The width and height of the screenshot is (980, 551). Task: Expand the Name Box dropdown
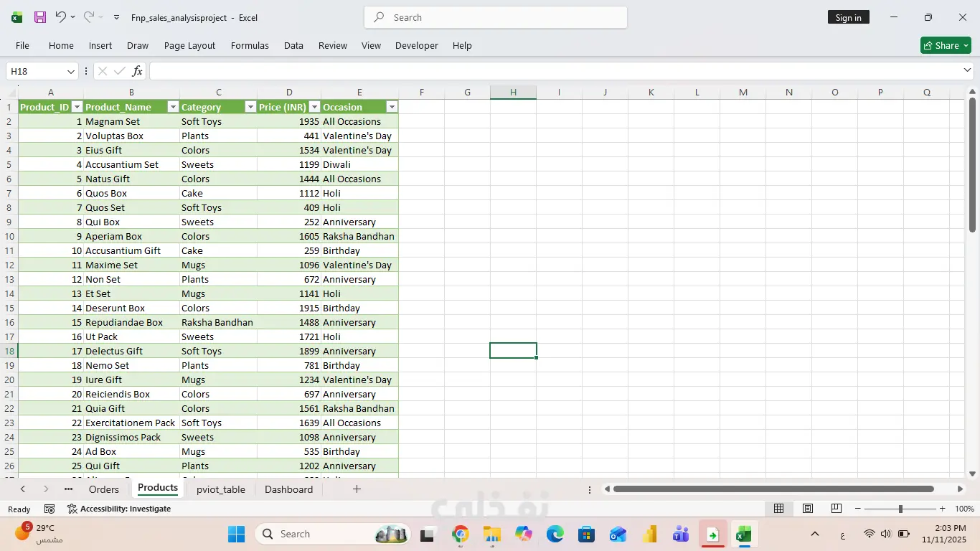click(x=71, y=71)
